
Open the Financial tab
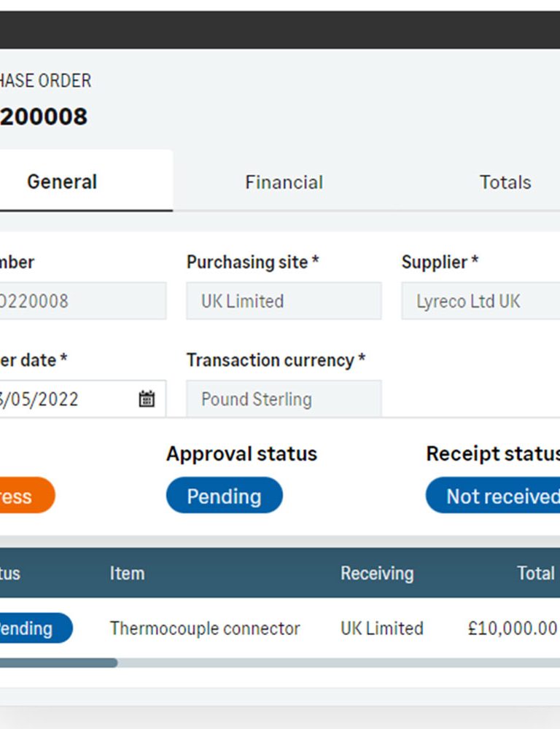click(284, 182)
